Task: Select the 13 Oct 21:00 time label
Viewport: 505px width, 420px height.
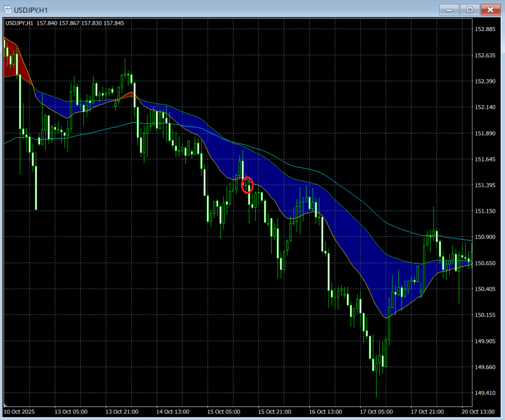Action: (122, 411)
